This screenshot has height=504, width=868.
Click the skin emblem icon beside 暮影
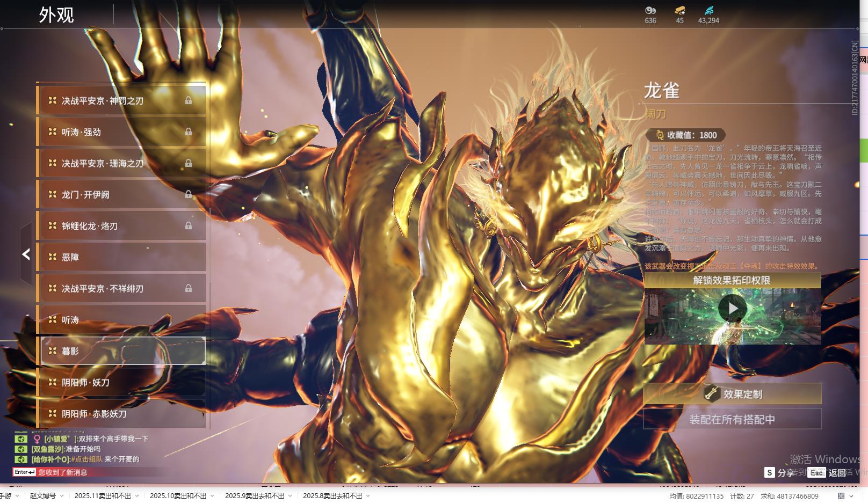pyautogui.click(x=53, y=350)
